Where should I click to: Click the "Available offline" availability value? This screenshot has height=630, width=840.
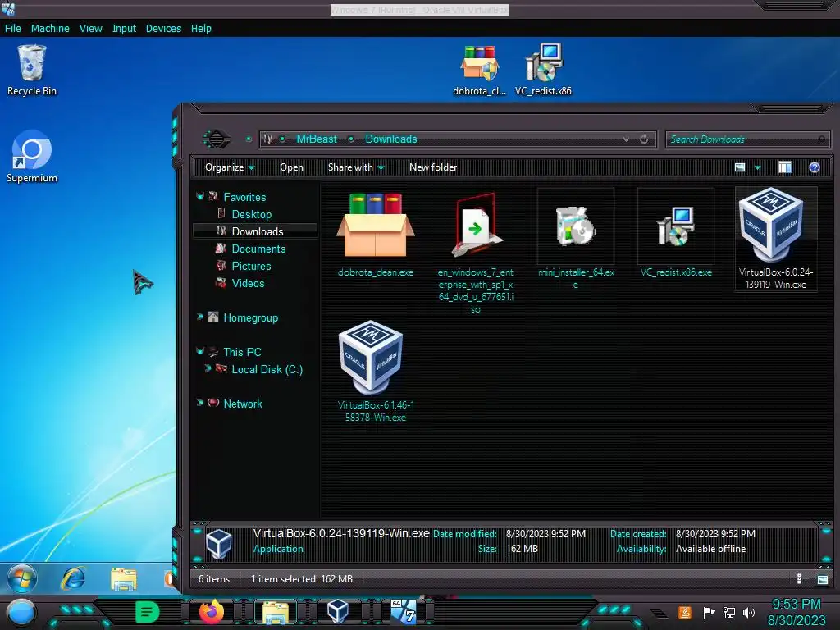pos(711,549)
